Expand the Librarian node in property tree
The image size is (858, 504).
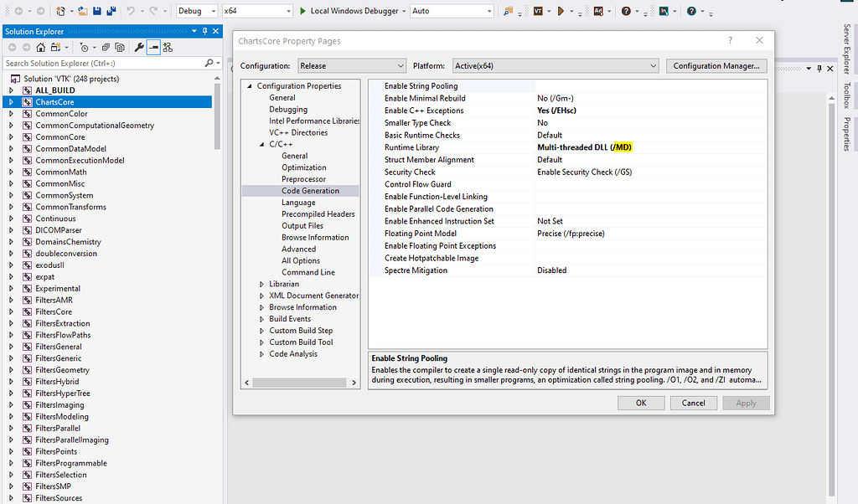[x=261, y=284]
